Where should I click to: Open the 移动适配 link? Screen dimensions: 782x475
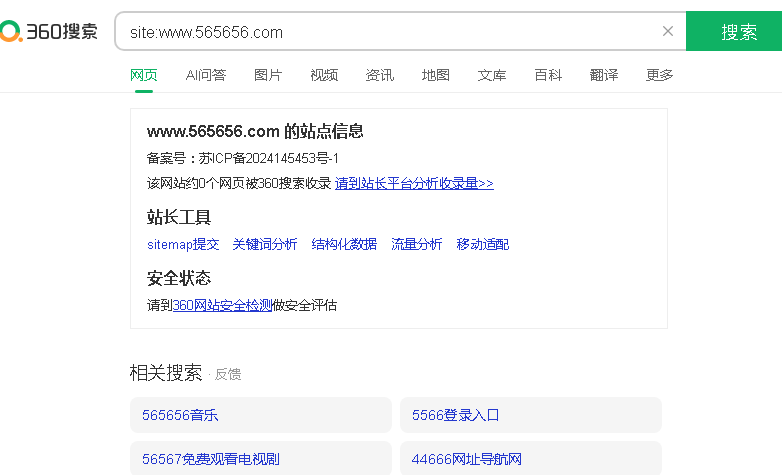pyautogui.click(x=483, y=244)
